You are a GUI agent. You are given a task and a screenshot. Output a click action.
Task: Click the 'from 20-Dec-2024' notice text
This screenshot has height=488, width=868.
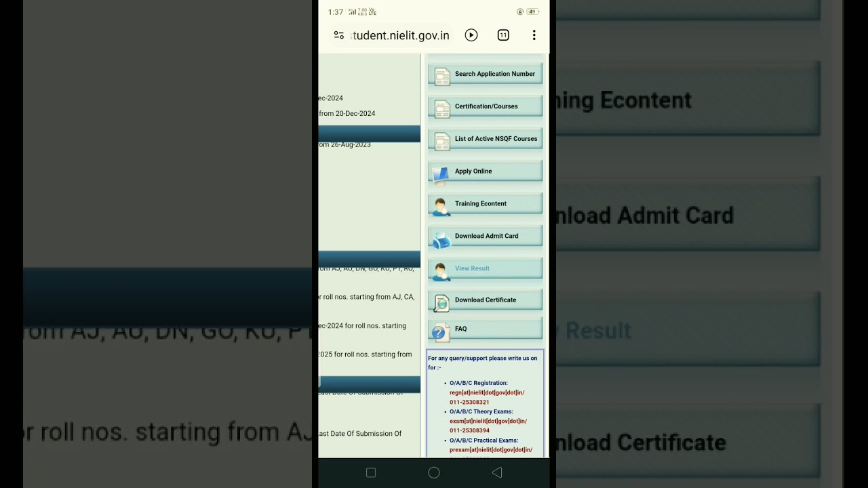coord(347,114)
